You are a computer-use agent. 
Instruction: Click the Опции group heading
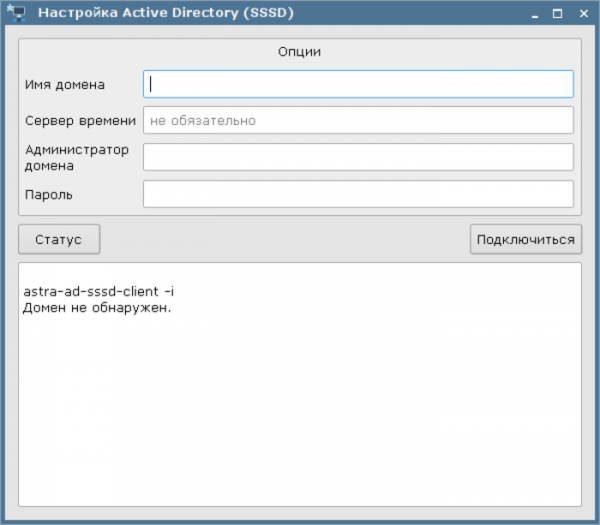click(299, 51)
